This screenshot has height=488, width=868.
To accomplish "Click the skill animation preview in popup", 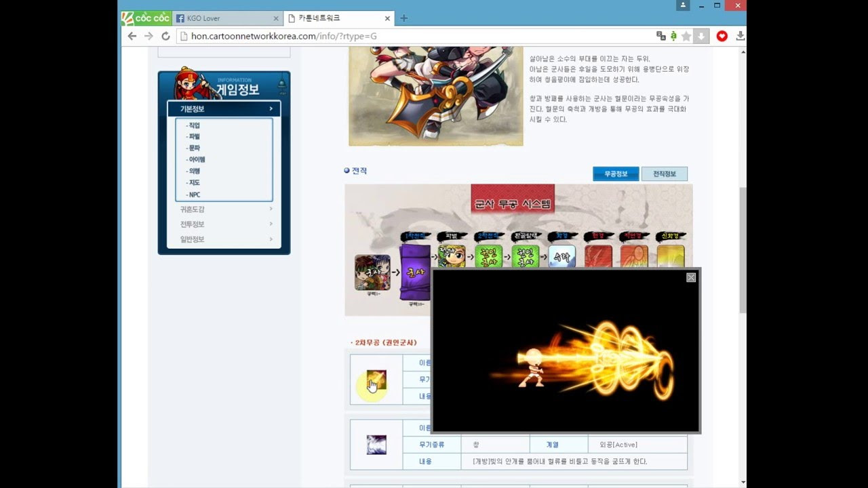I will 566,351.
